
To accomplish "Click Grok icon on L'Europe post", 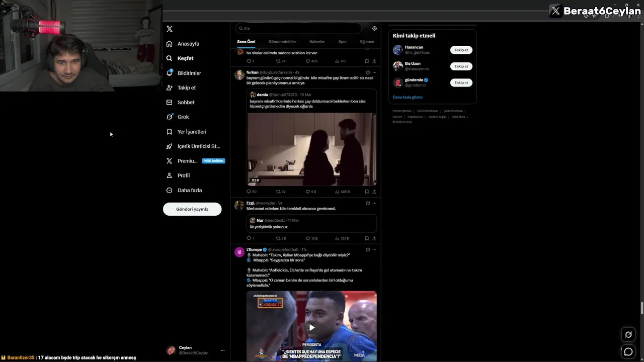I will pos(367,250).
